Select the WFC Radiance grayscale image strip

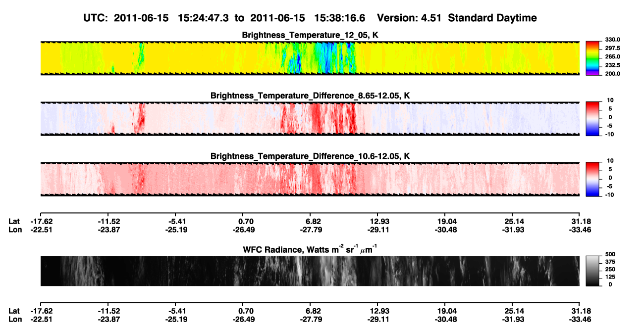coord(310,271)
